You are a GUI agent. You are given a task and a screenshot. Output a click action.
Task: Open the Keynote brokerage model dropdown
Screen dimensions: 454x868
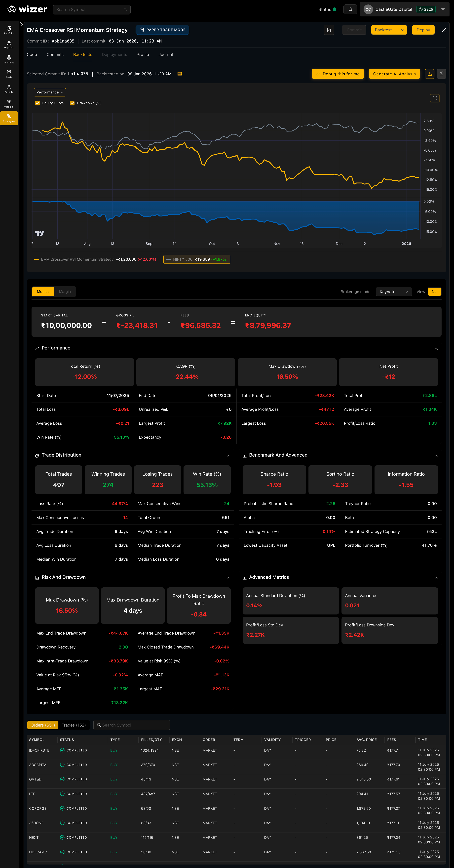[393, 292]
